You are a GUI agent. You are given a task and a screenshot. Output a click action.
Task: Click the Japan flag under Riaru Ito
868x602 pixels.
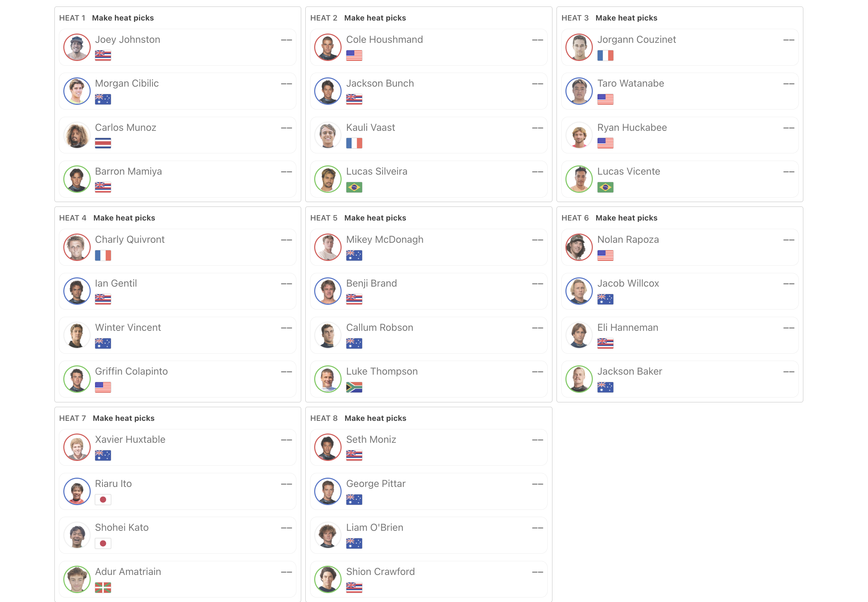[103, 500]
